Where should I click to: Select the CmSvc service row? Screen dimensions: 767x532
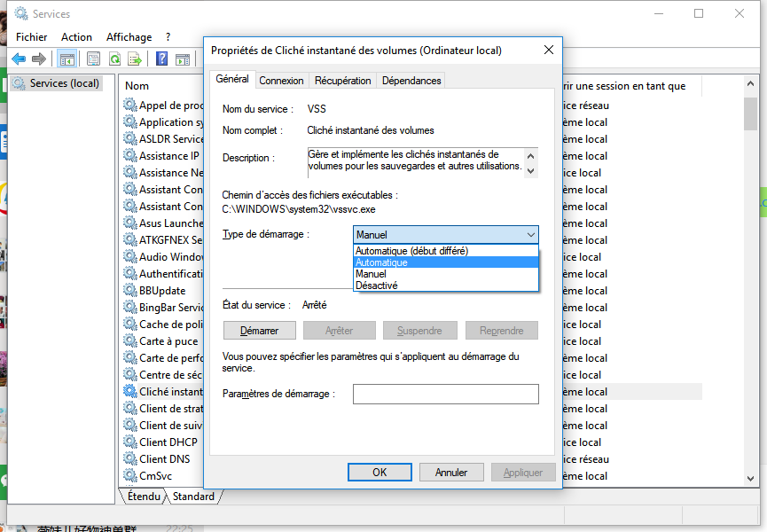(155, 475)
